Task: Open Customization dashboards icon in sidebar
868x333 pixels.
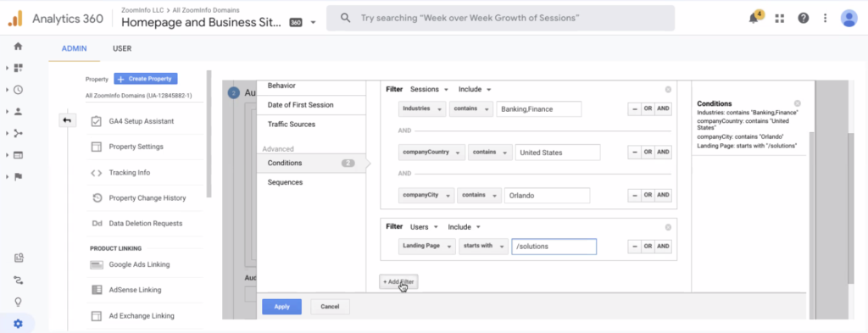Action: pyautogui.click(x=19, y=68)
